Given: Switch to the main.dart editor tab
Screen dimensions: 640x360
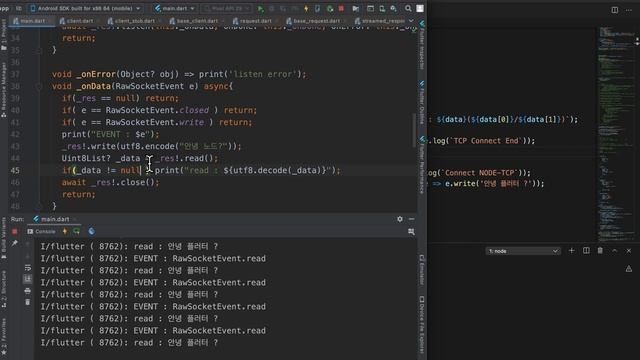Looking at the screenshot, I should tap(32, 21).
